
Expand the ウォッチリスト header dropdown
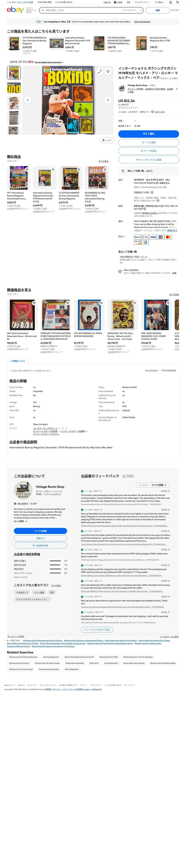pyautogui.click(x=142, y=2)
